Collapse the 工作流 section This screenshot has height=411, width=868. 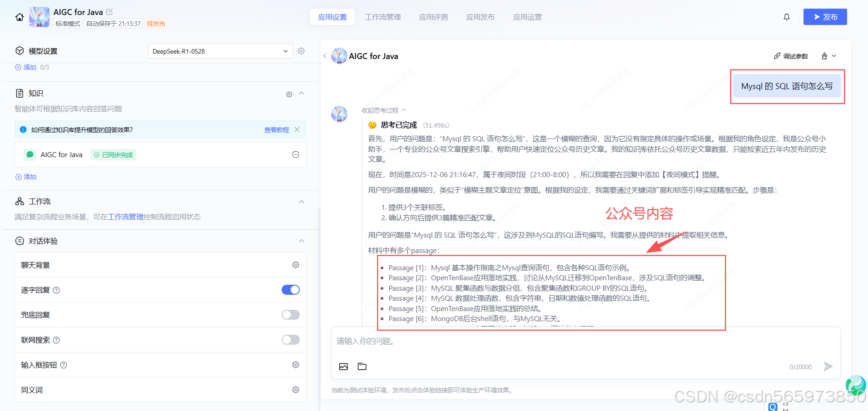click(301, 201)
